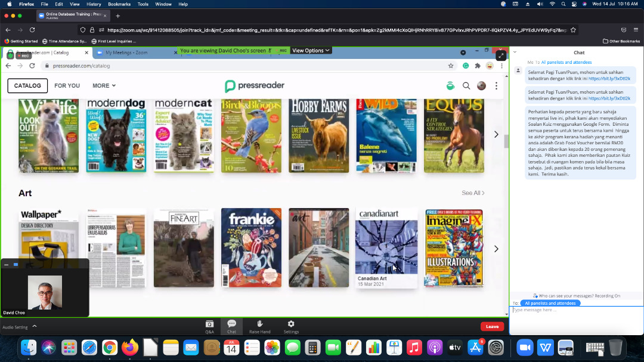Open Other Bookmarks folder
Viewport: 644px width, 362px height.
click(621, 41)
